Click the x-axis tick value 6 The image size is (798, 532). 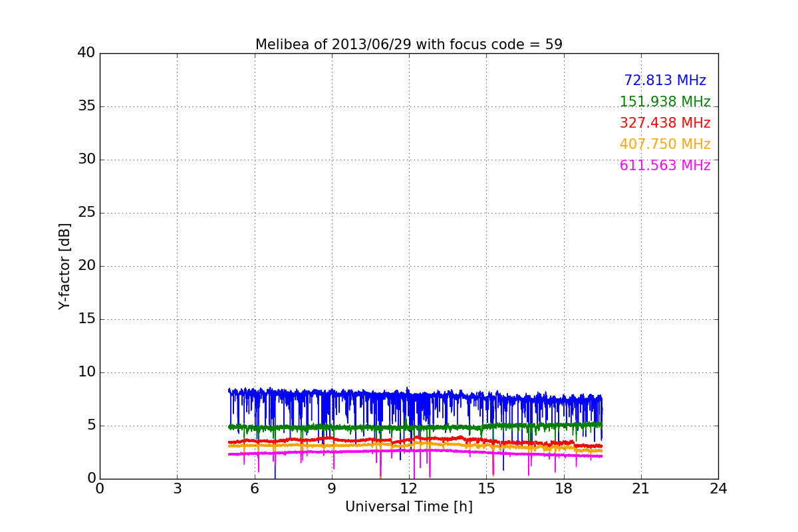pyautogui.click(x=254, y=489)
